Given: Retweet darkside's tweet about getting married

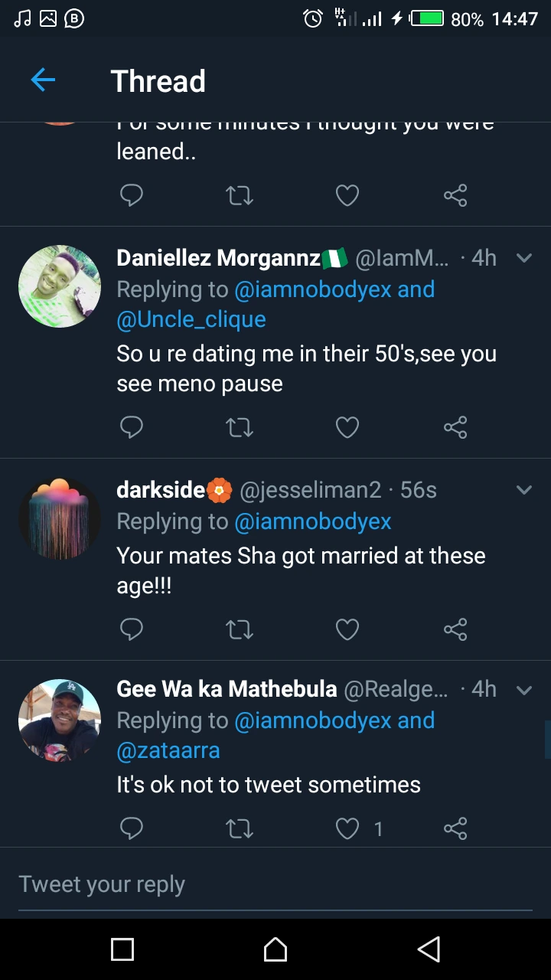Looking at the screenshot, I should click(x=240, y=629).
